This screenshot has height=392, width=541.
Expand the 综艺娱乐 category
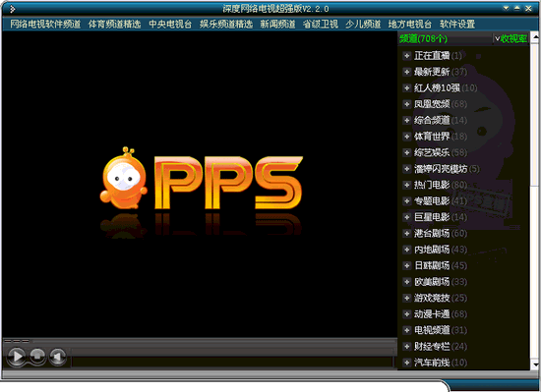click(x=407, y=152)
